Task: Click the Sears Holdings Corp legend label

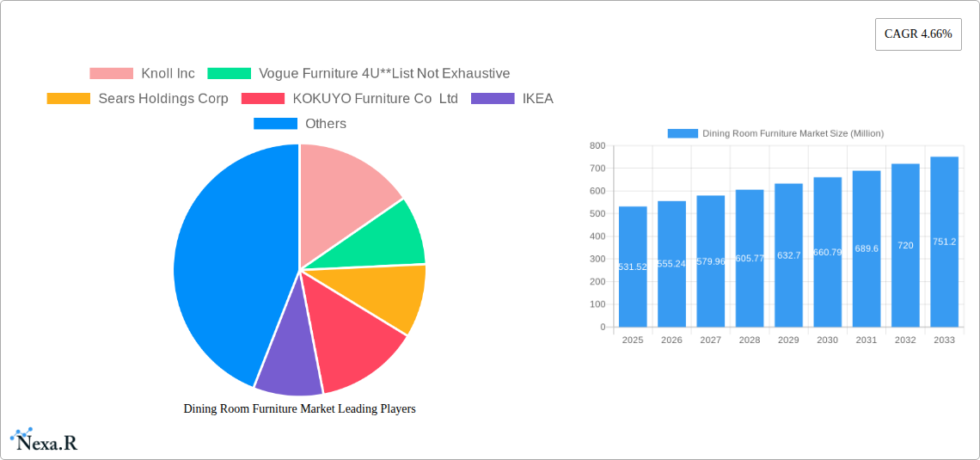Action: coord(163,99)
